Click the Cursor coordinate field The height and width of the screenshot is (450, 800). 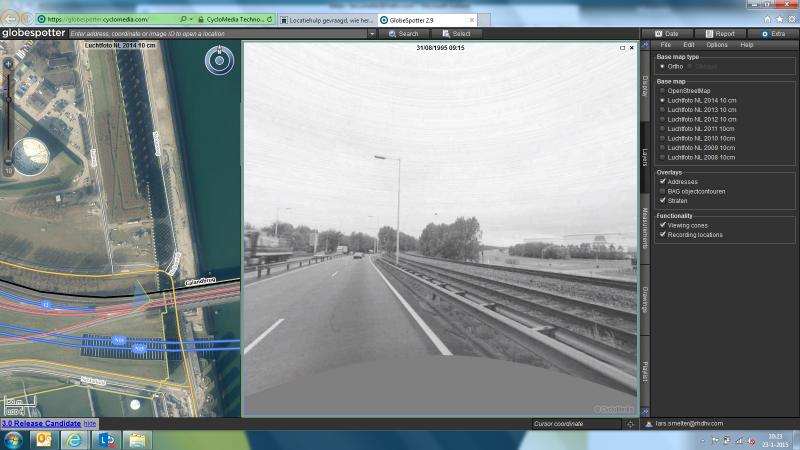point(577,424)
